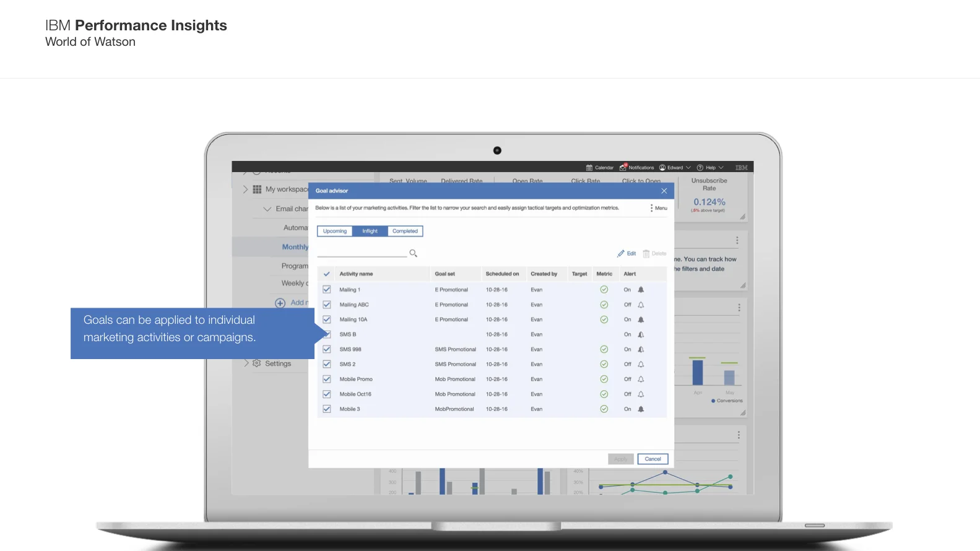The height and width of the screenshot is (551, 980).
Task: Uncheck the Mailing 1 row checkbox
Action: (327, 290)
